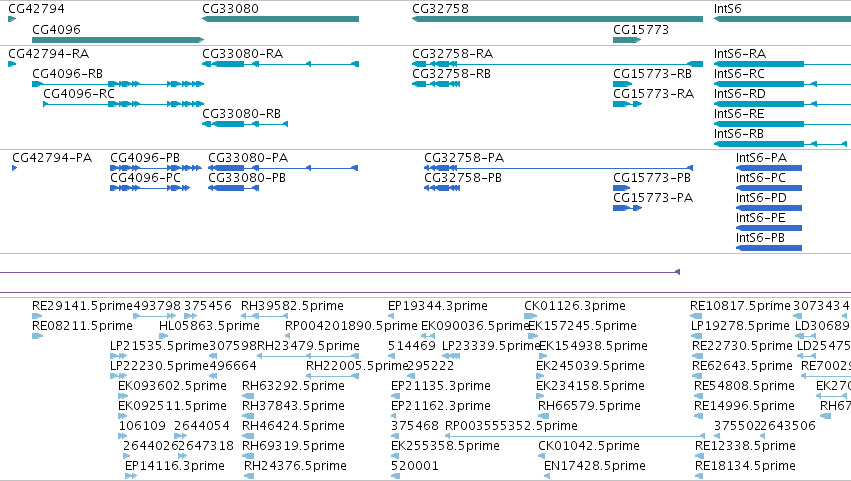Click the CG32758 gene span

click(x=557, y=19)
